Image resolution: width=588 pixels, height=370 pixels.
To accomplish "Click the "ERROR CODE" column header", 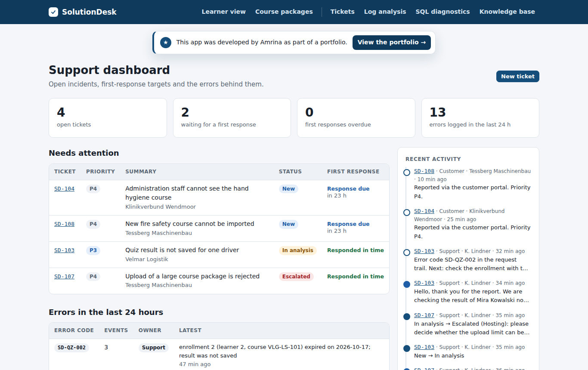I will click(74, 330).
